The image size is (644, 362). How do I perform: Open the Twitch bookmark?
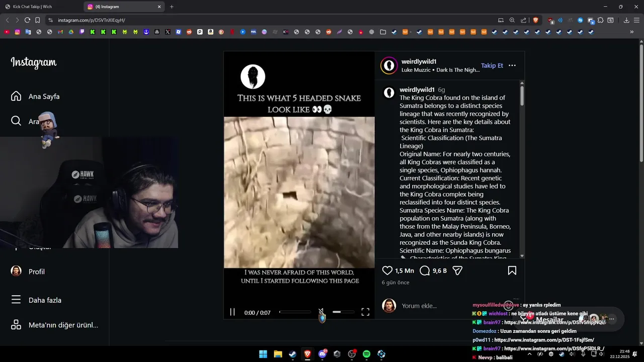(x=82, y=32)
